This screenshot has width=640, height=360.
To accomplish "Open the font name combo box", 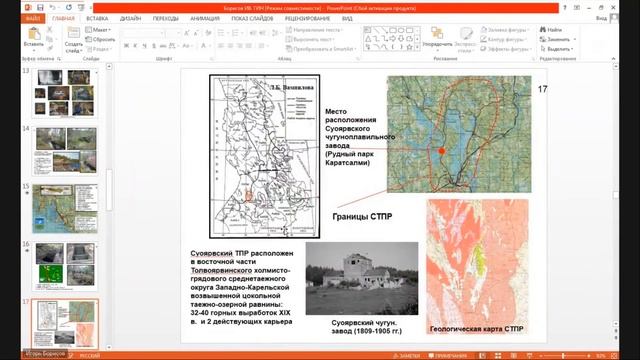I will click(142, 33).
